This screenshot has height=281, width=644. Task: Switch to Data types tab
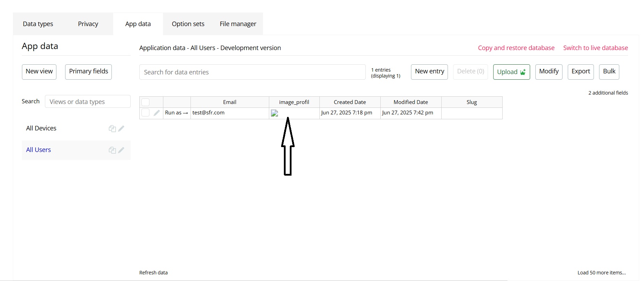tap(38, 24)
